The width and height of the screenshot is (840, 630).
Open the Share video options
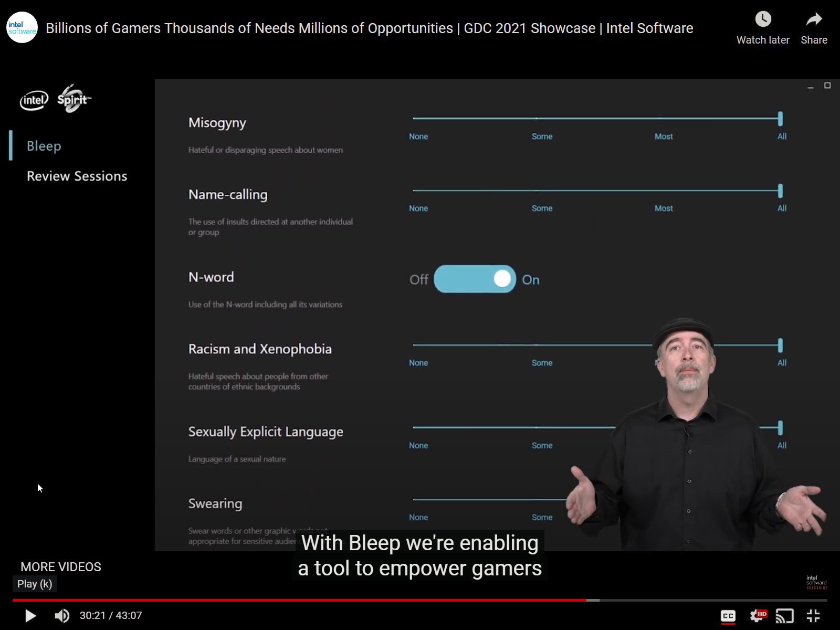click(x=814, y=28)
